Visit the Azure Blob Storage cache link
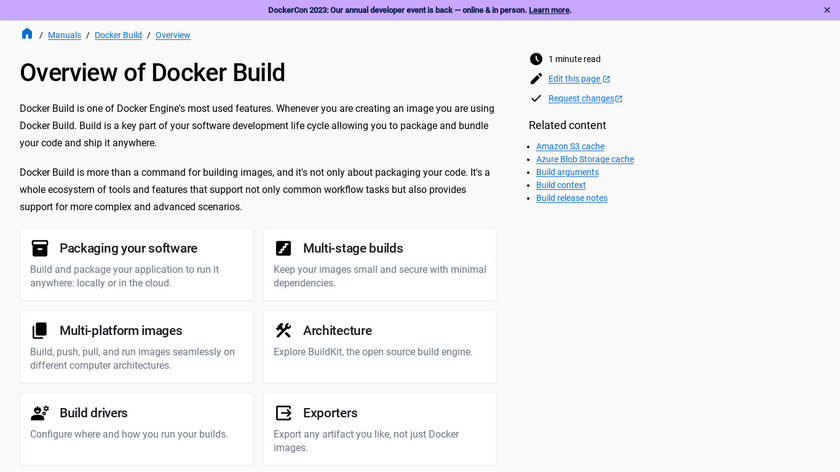The image size is (840, 472). click(585, 159)
